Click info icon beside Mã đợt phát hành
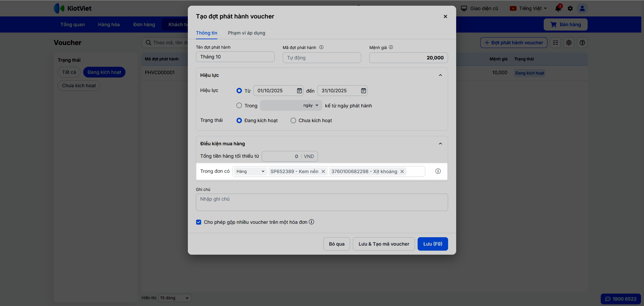The height and width of the screenshot is (306, 644). tap(321, 47)
